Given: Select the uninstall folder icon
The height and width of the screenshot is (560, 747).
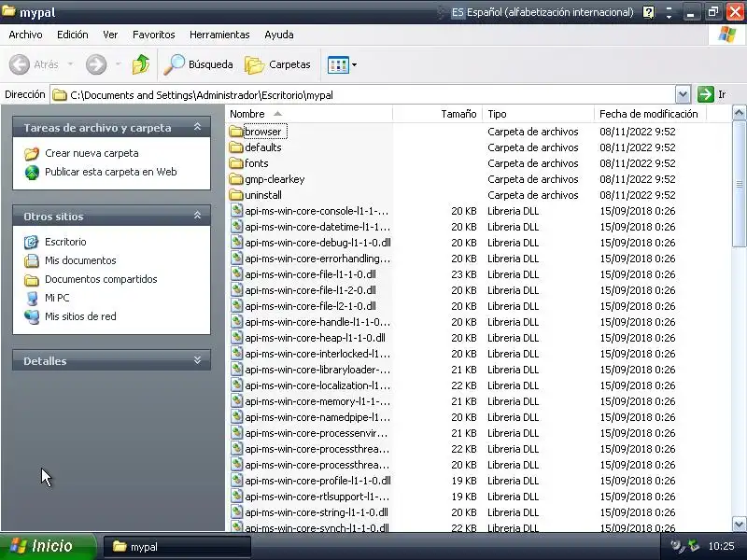Looking at the screenshot, I should (x=236, y=195).
